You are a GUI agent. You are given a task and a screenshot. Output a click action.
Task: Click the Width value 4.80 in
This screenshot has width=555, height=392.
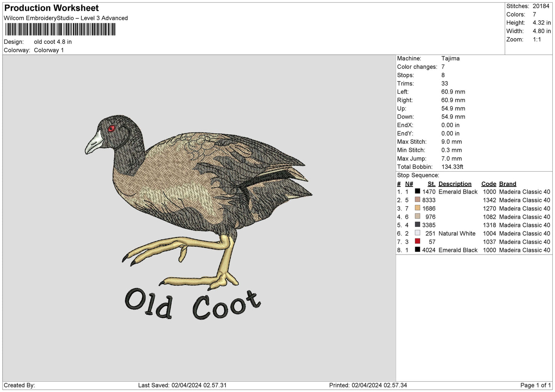542,31
